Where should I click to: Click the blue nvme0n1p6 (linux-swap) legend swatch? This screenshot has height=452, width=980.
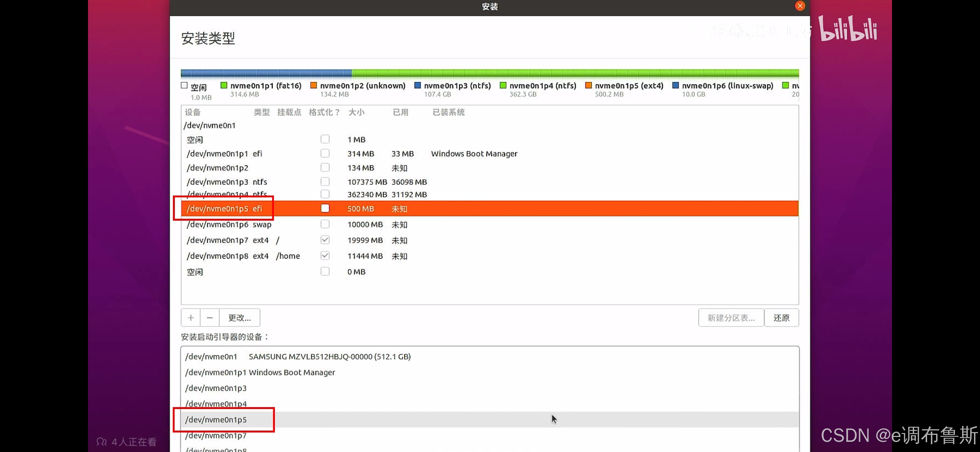pyautogui.click(x=675, y=85)
